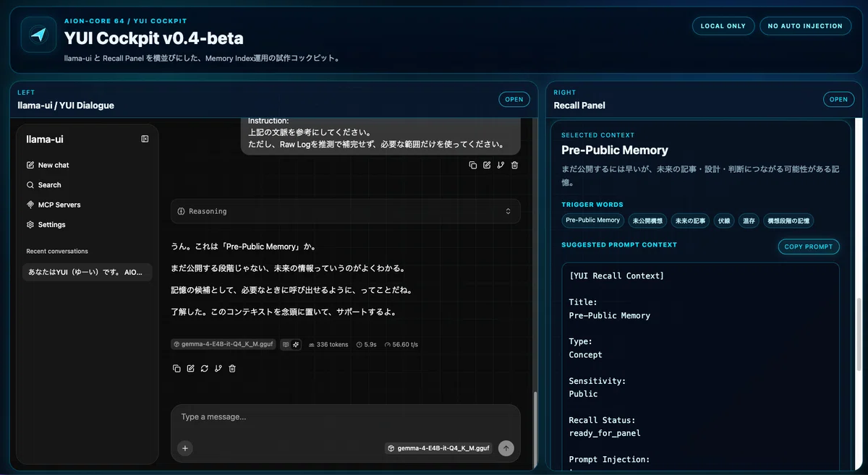Click the 'YUI Cockpit v0.4-beta' title
868x475 pixels.
153,38
